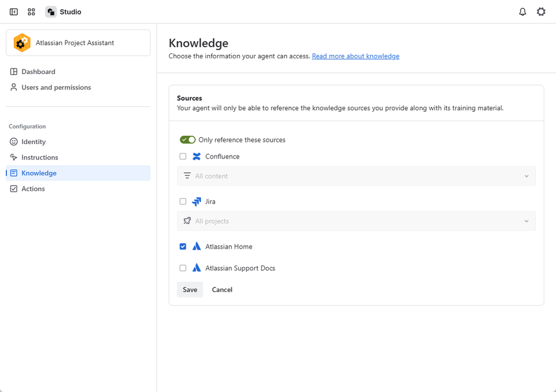Click the Studio logo icon
This screenshot has width=556, height=392.
click(51, 12)
